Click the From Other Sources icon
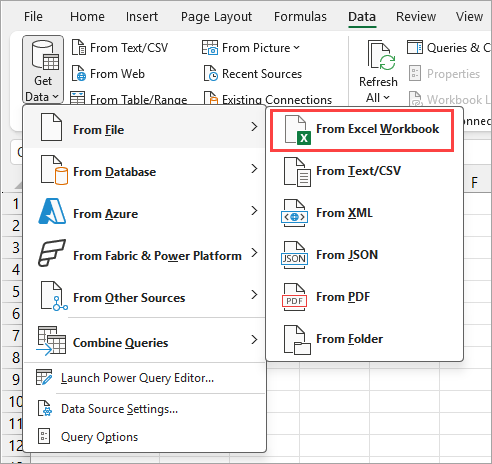Viewport: 492px width, 464px height. pos(54,296)
